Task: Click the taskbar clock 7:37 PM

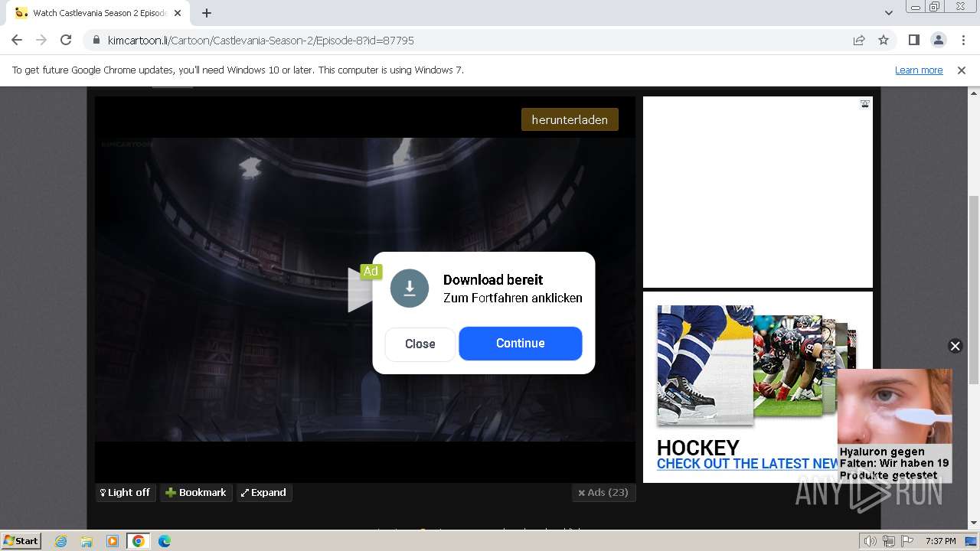Action: (941, 541)
